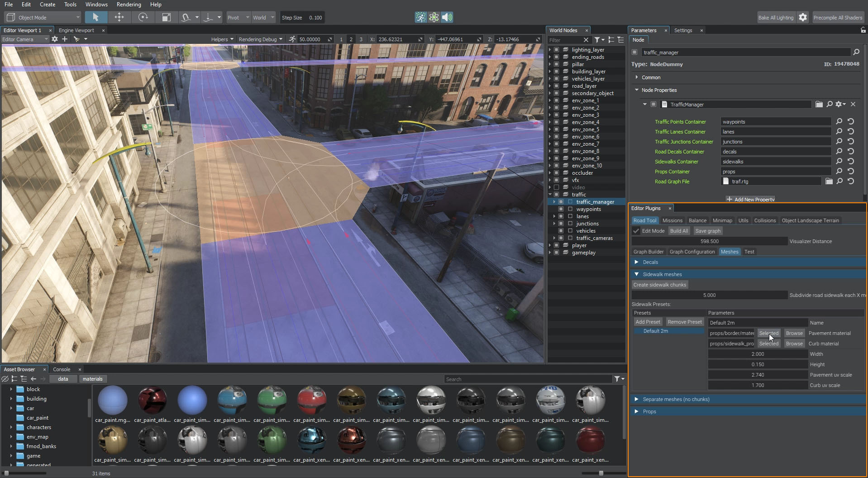Image resolution: width=868 pixels, height=478 pixels.
Task: Click the World Nodes filter funnel icon
Action: tap(597, 40)
